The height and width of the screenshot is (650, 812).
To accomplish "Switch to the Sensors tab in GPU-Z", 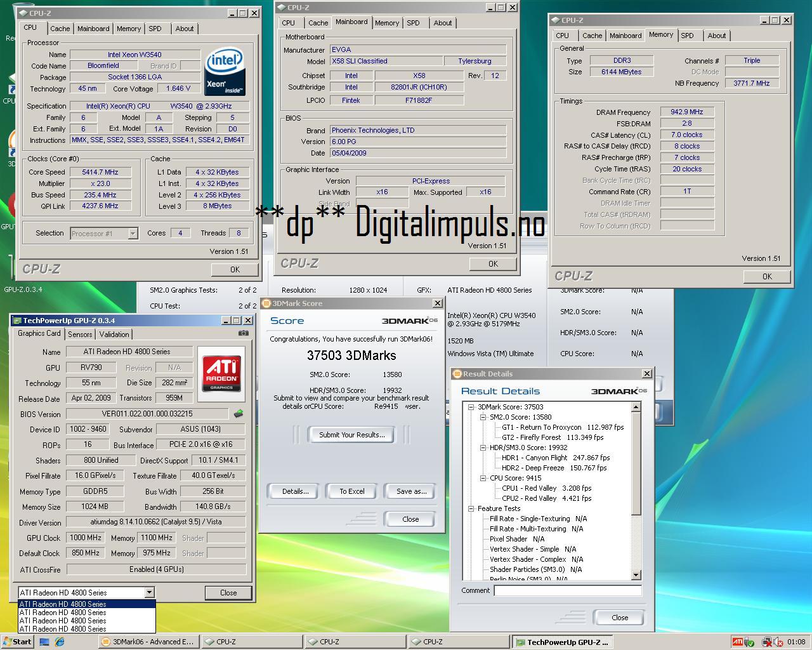I will [x=80, y=334].
